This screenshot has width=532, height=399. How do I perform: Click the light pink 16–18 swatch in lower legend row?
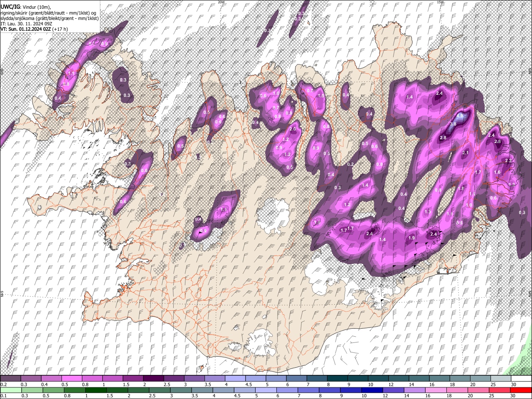tap(435, 390)
